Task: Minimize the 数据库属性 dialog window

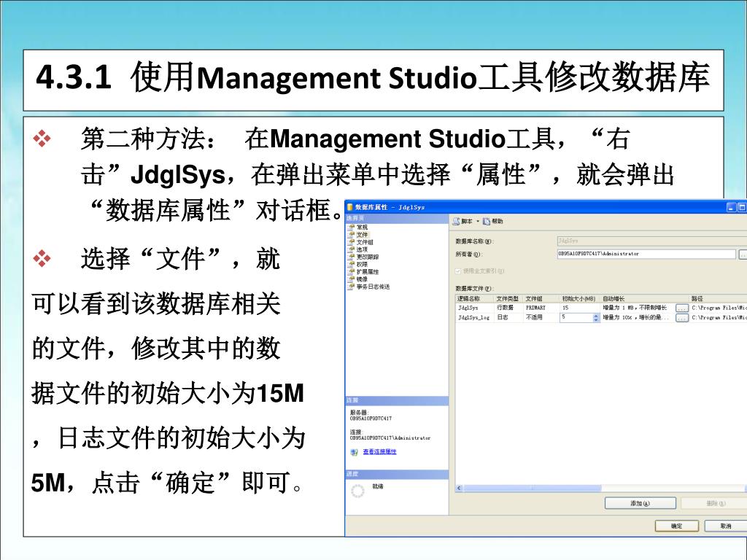Action: pos(731,207)
